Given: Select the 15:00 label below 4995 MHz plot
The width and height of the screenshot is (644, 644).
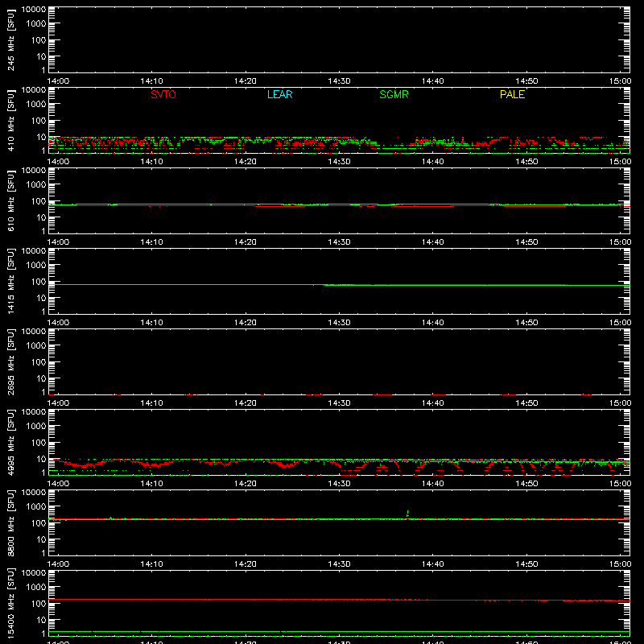Looking at the screenshot, I should click(620, 484).
